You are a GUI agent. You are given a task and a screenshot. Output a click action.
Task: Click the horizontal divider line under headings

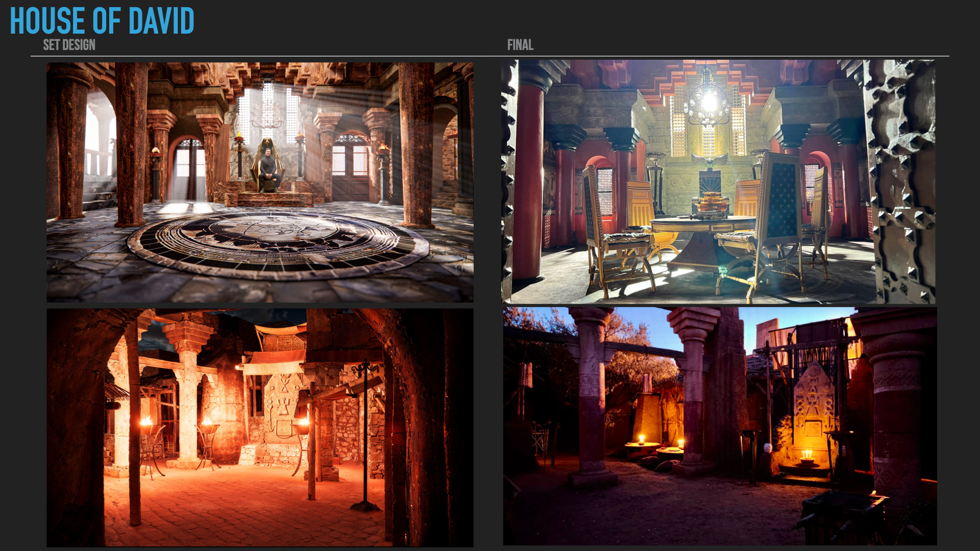490,56
